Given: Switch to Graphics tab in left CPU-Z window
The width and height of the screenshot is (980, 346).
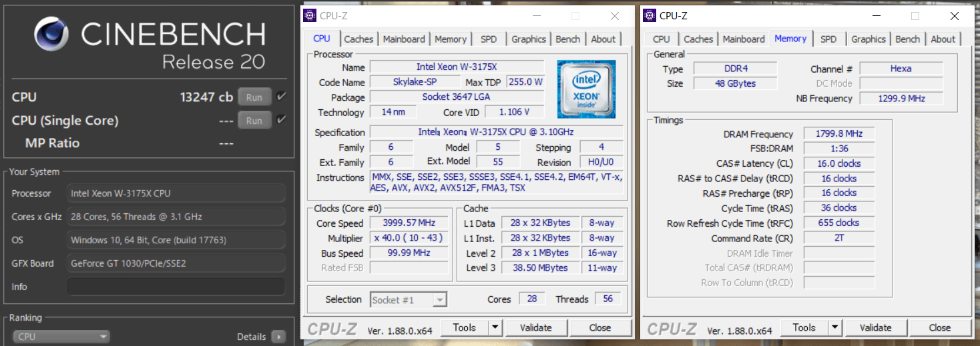Looking at the screenshot, I should pos(529,39).
